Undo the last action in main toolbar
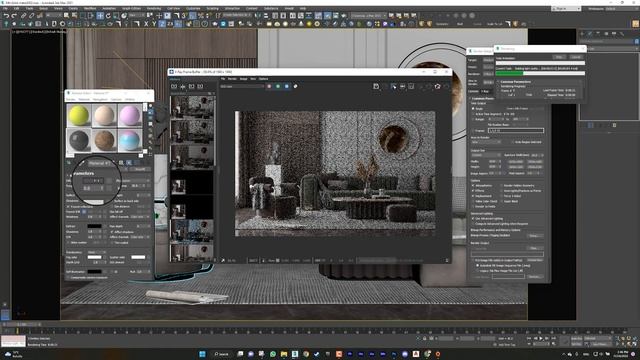Screen dimensions: 640x360 (6, 16)
